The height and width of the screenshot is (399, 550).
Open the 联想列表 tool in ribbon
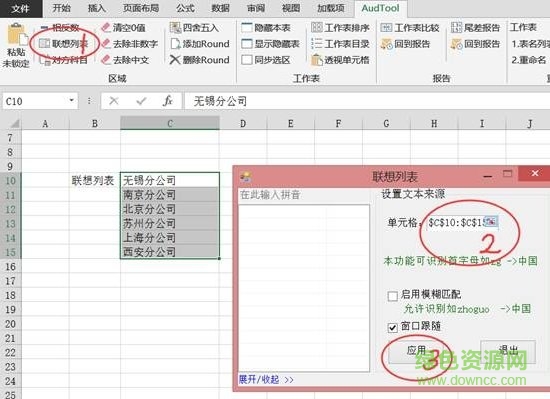63,44
